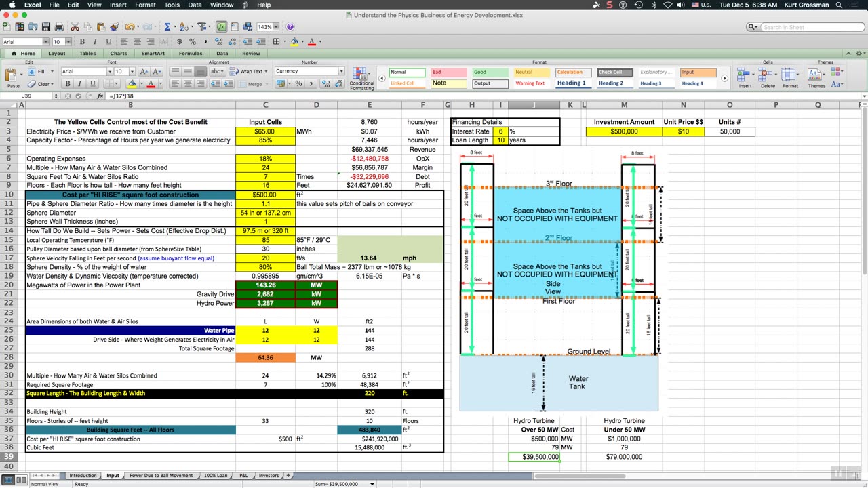Viewport: 868px width, 488px height.
Task: Click the Search in Sheet field
Action: [x=807, y=27]
